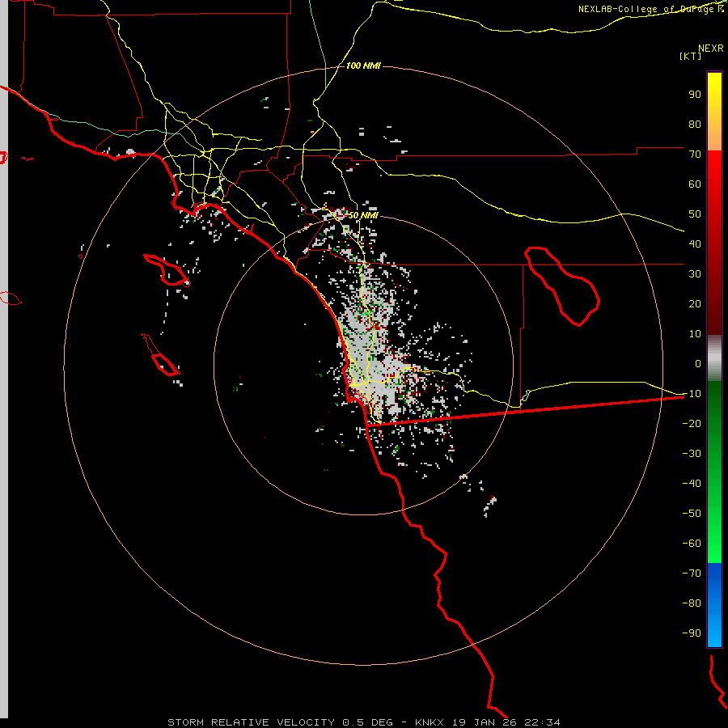This screenshot has height=728, width=728.
Task: Click the 19 JAN 26 date in footer
Action: coord(485,722)
